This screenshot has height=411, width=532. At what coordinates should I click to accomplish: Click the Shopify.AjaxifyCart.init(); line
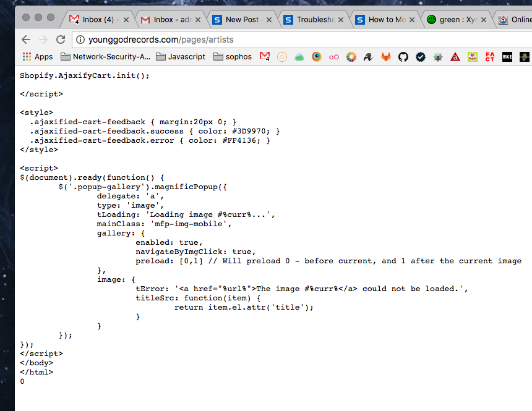tap(85, 75)
